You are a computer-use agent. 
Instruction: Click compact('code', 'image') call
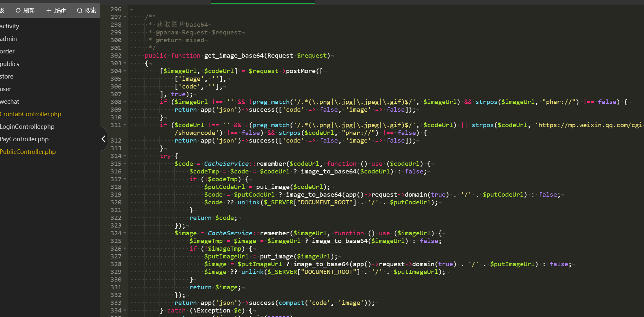tap(323, 303)
